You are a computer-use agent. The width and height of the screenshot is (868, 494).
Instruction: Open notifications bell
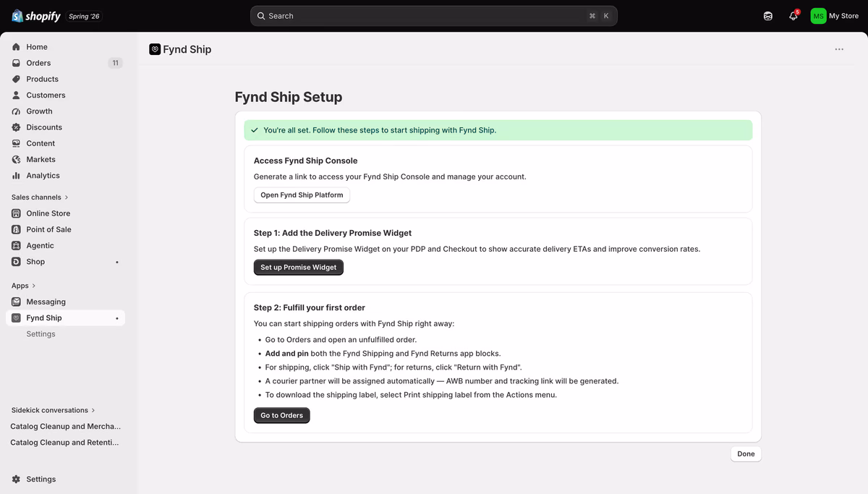[x=793, y=16]
